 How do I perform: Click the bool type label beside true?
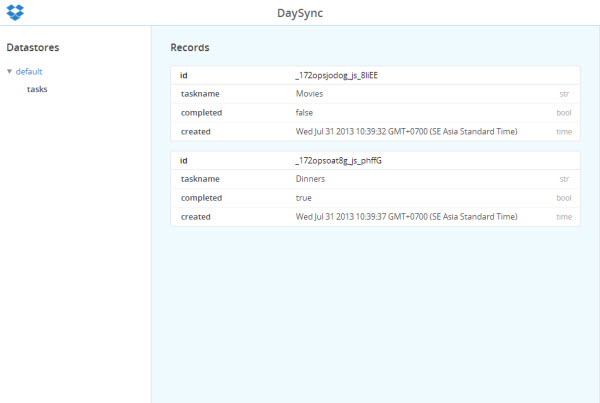(x=564, y=198)
